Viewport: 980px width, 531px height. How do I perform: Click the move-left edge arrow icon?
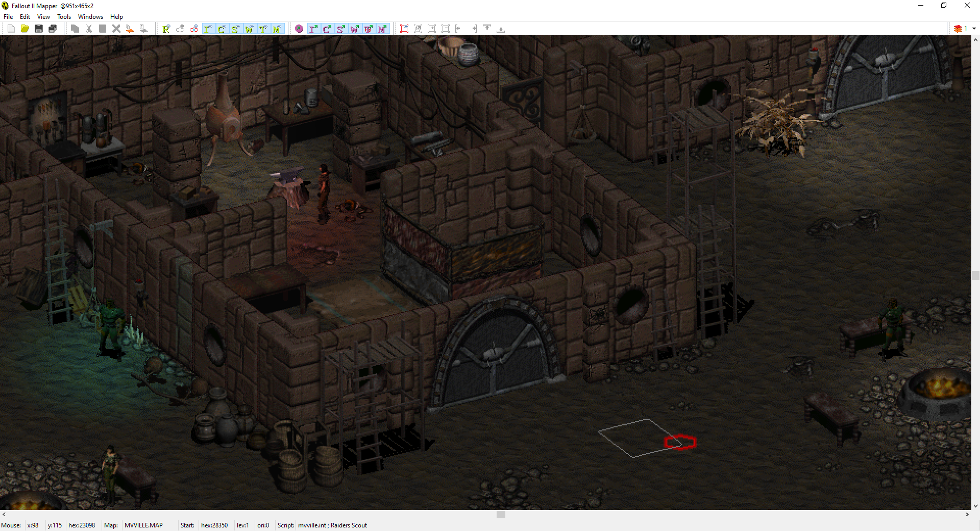point(458,29)
